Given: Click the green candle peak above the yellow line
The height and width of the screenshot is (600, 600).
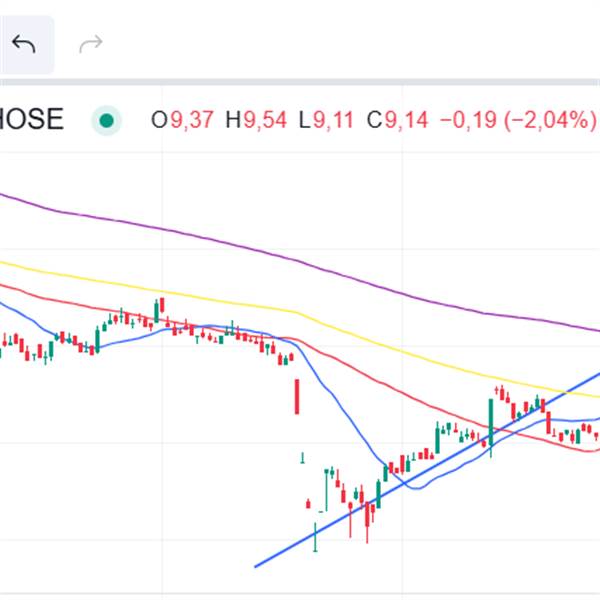Looking at the screenshot, I should [x=158, y=305].
